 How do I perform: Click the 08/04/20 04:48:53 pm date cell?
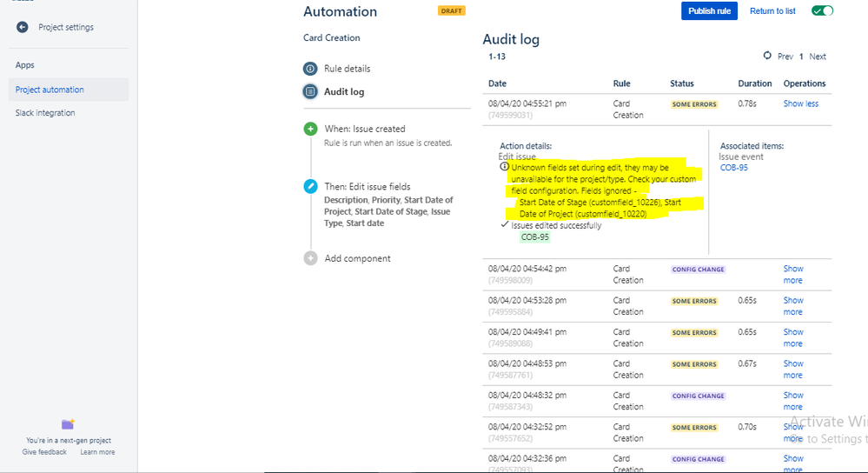click(527, 364)
